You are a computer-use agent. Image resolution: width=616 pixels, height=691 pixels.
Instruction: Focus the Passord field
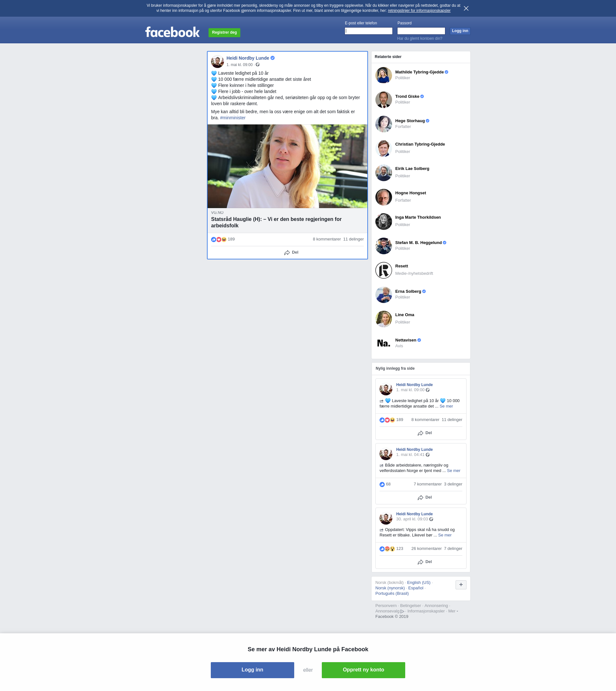tap(421, 31)
